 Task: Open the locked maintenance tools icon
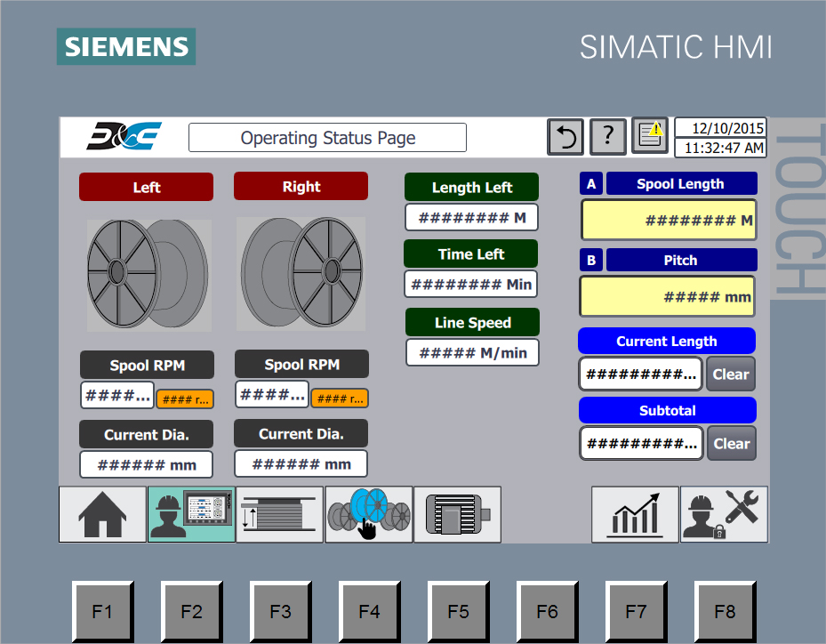click(x=724, y=514)
